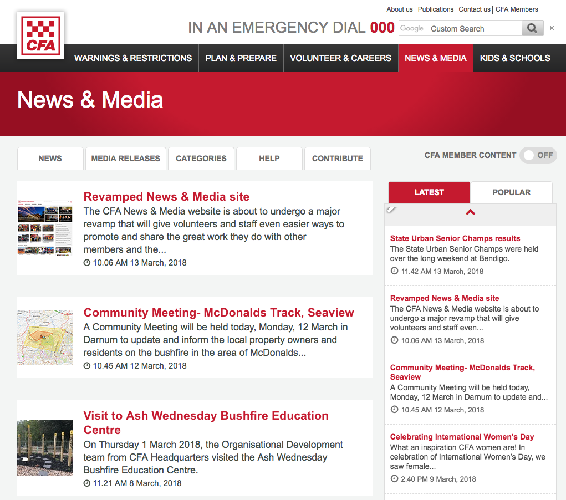Switch to the Media Releases tab
This screenshot has height=500, width=566.
tap(125, 158)
